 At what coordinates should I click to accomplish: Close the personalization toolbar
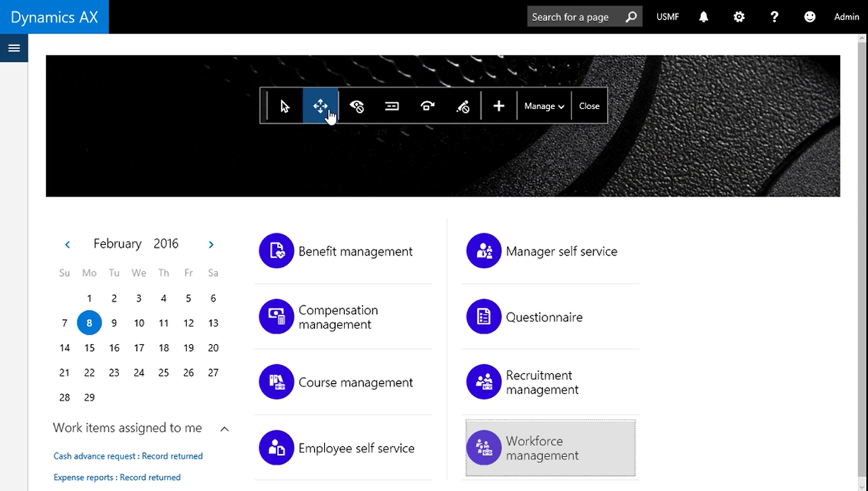click(x=589, y=106)
